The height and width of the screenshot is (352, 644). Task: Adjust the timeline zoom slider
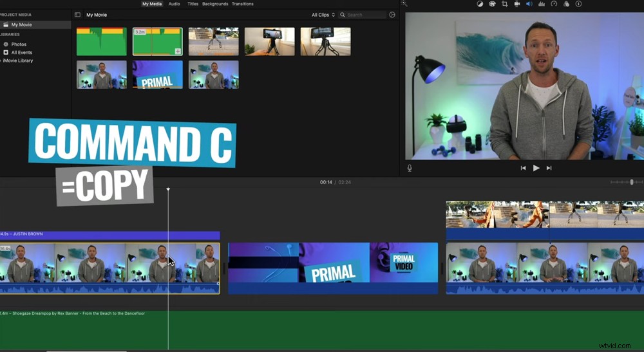pos(631,182)
